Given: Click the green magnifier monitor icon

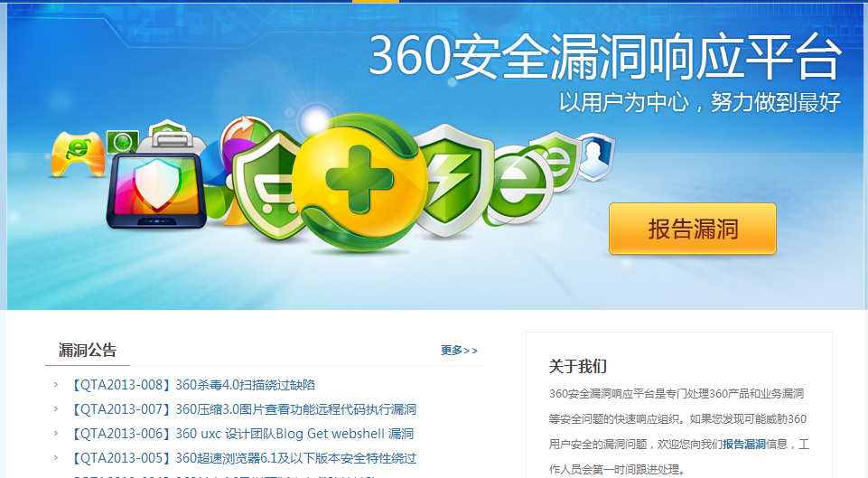Looking at the screenshot, I should click(122, 143).
